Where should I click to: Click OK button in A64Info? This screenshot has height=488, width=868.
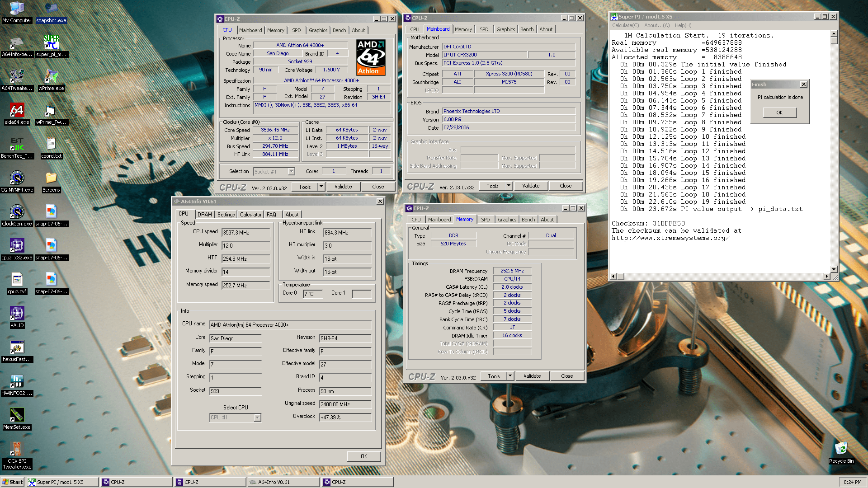point(364,456)
